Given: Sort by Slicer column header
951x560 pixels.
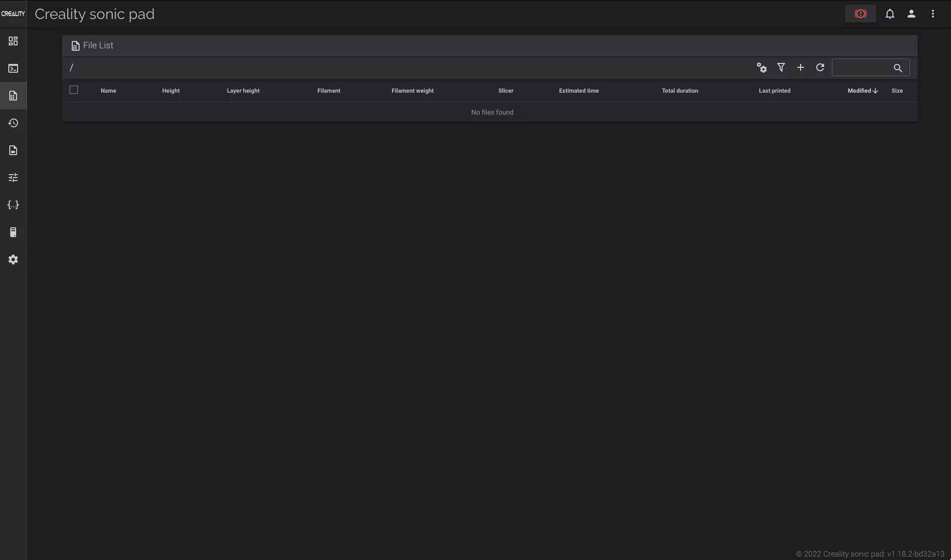Looking at the screenshot, I should click(x=506, y=91).
